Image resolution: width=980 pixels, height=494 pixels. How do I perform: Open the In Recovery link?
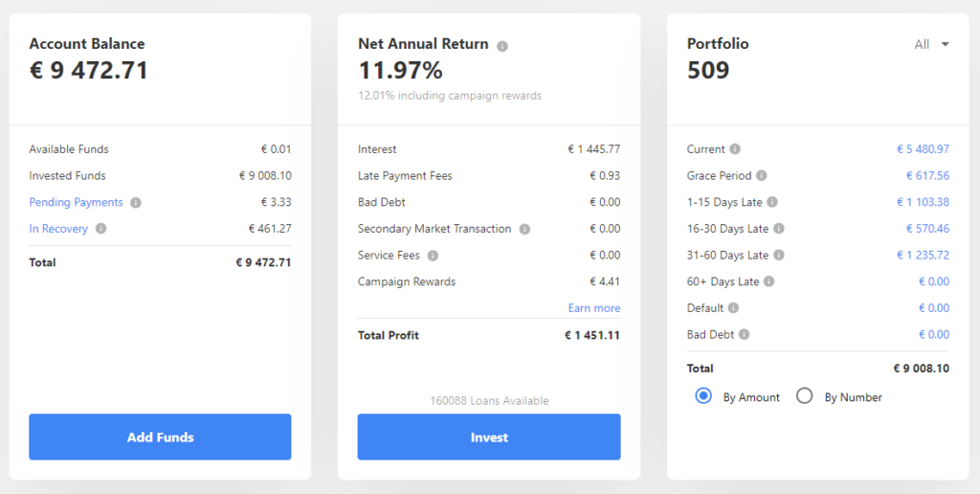tap(58, 229)
